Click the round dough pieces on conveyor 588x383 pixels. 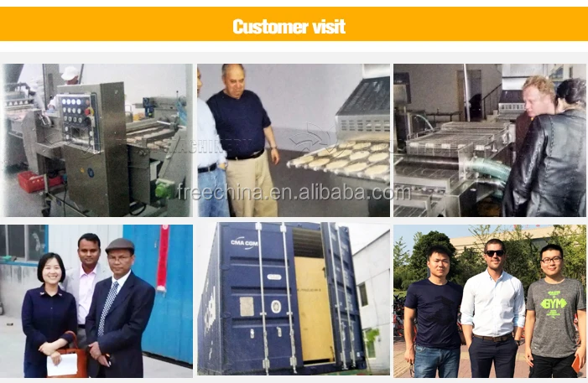tap(343, 159)
